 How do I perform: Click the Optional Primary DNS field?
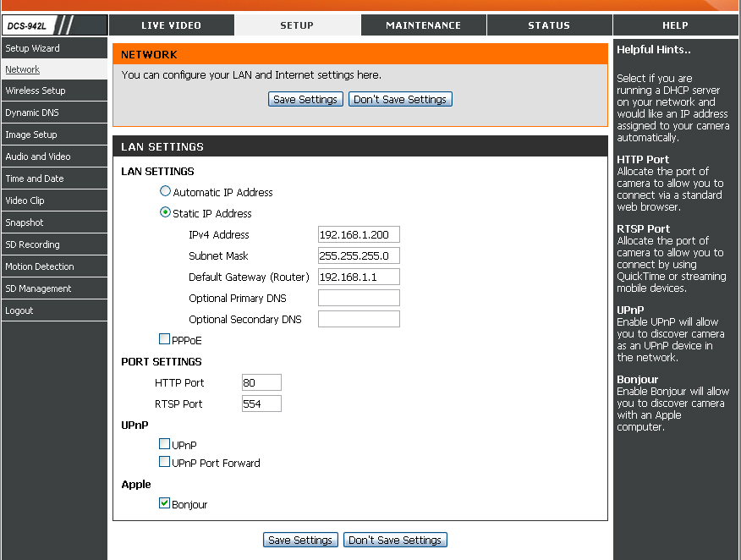click(x=359, y=298)
